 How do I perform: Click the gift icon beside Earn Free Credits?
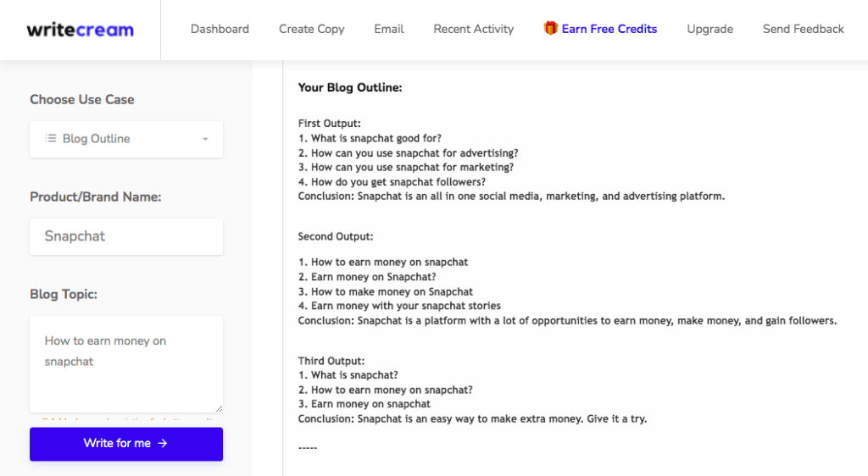(550, 28)
